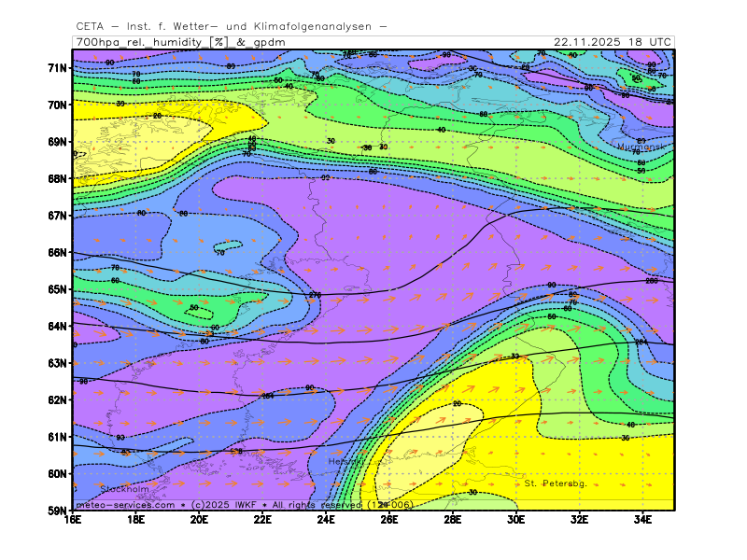Click the 59N latitude axis label
This screenshot has width=747, height=560.
pyautogui.click(x=58, y=511)
